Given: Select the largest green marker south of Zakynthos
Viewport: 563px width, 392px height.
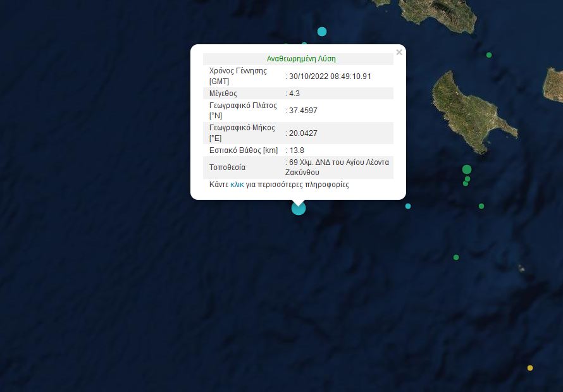Looking at the screenshot, I should point(467,169).
